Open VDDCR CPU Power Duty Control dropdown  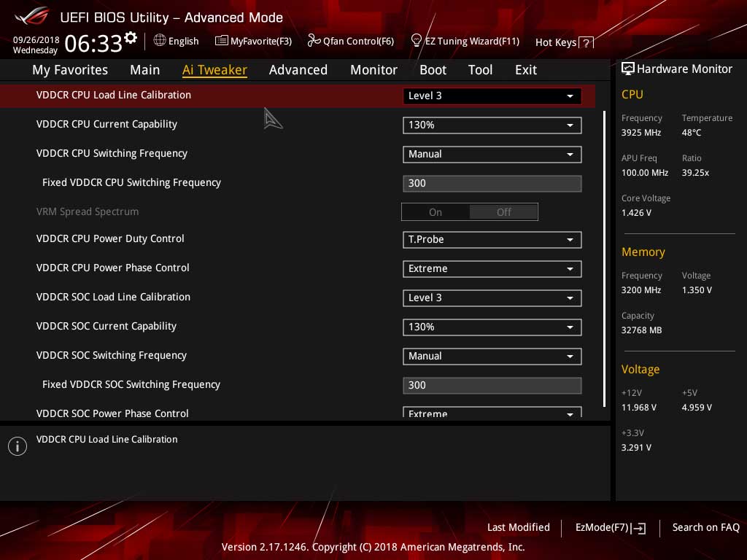[x=492, y=239]
